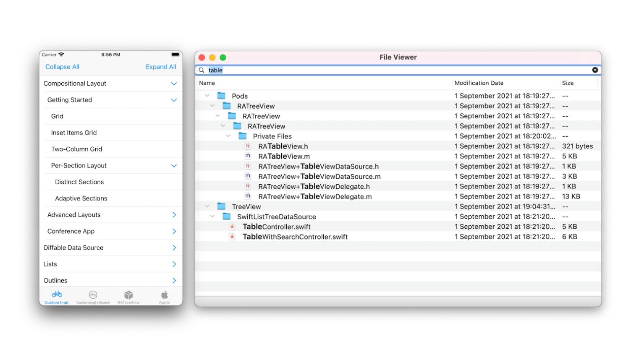Click the Private Files folder icon
Image resolution: width=644 pixels, height=360 pixels.
(243, 136)
